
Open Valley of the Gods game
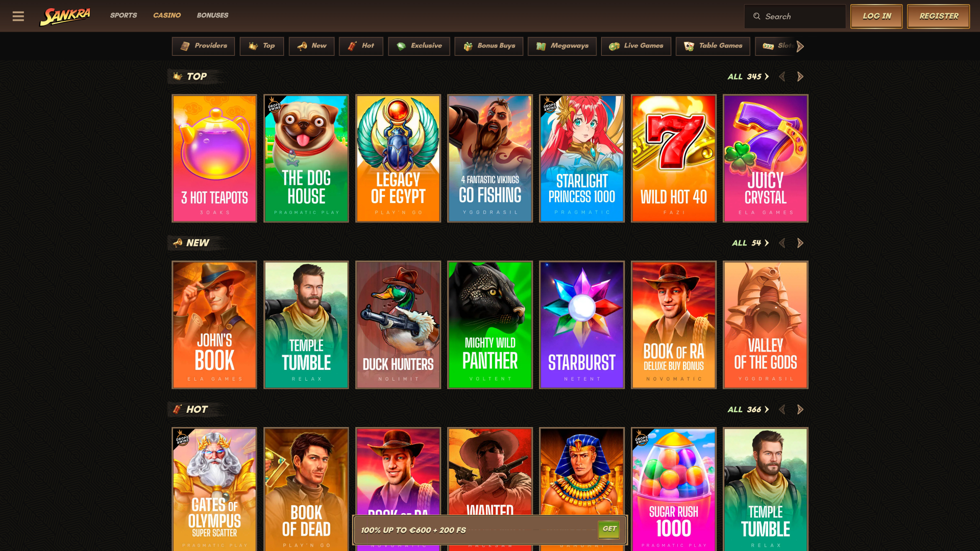point(766,325)
